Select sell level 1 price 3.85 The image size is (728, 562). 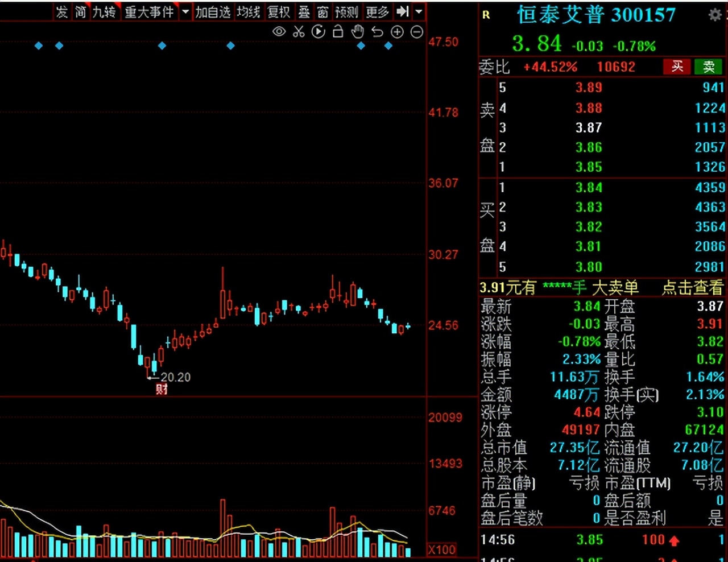point(589,167)
